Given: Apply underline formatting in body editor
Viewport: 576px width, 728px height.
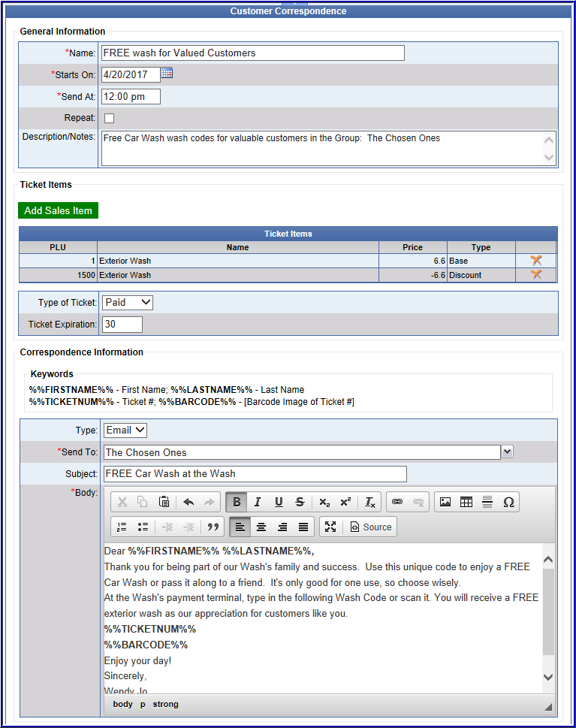Looking at the screenshot, I should click(x=279, y=502).
